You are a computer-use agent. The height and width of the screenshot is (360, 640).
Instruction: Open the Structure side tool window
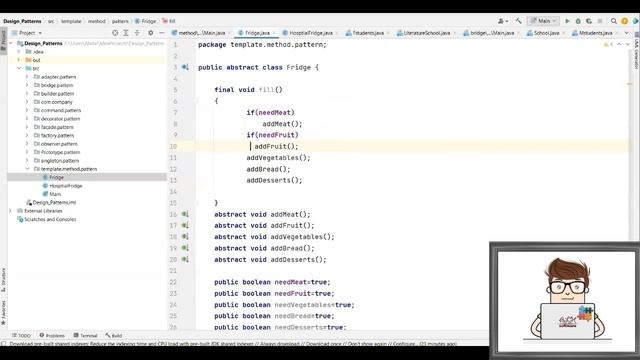pos(4,280)
